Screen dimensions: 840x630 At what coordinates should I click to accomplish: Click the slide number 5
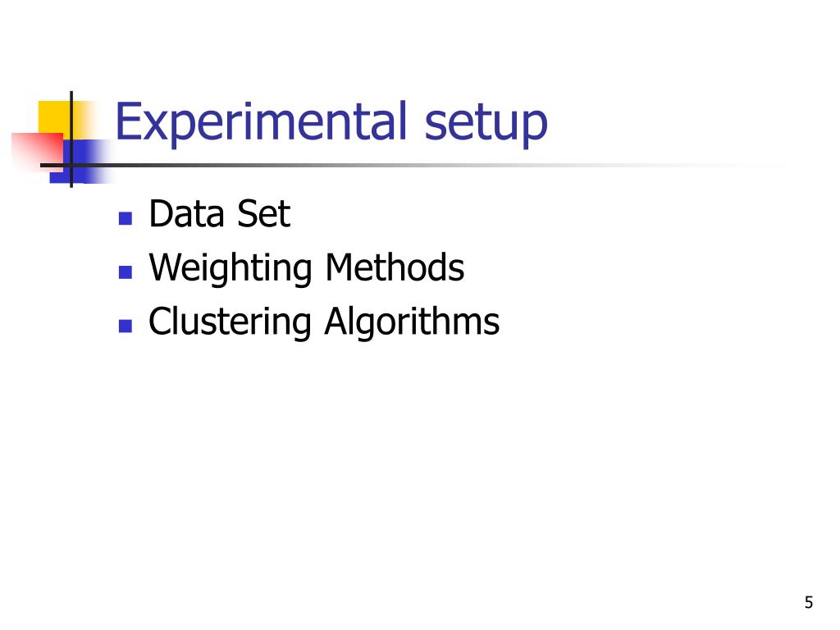tap(809, 603)
